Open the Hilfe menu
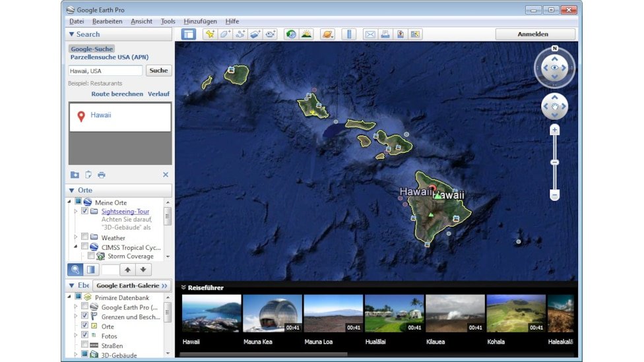The image size is (644, 362). pyautogui.click(x=232, y=21)
